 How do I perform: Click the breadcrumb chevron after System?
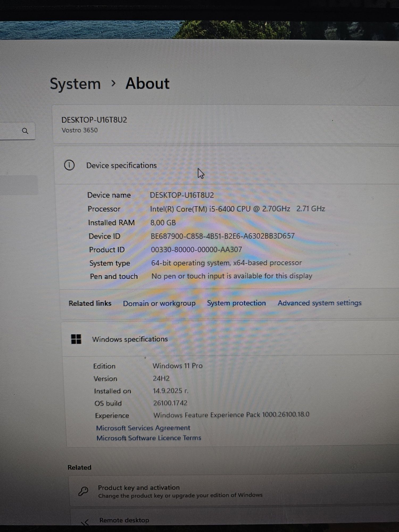(x=113, y=84)
